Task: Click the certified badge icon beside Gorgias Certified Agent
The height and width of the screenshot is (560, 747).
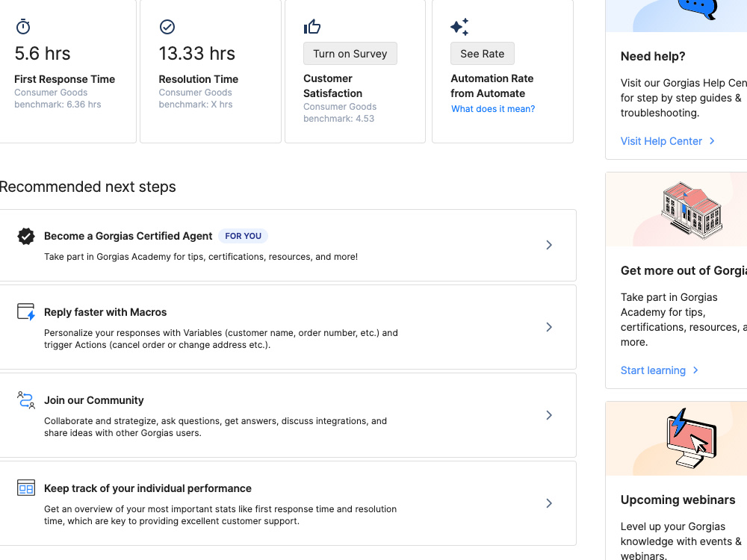Action: point(26,236)
